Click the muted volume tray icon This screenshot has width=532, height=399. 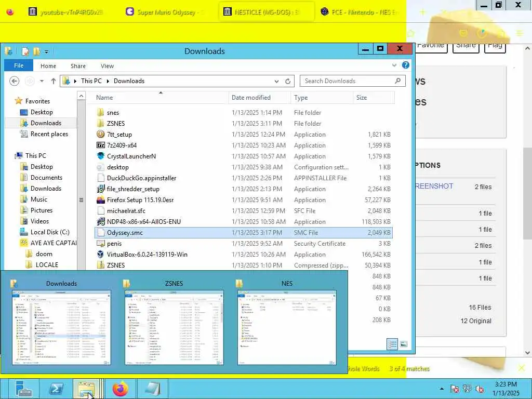480,389
